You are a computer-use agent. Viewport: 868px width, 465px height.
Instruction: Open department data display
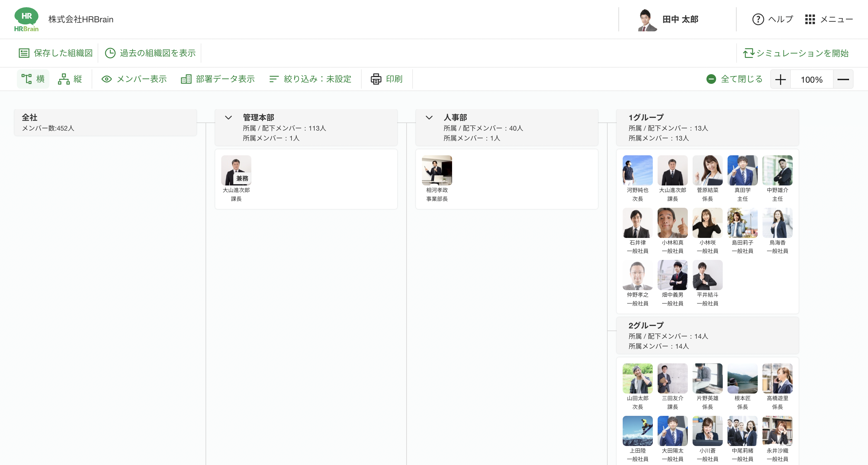[218, 79]
